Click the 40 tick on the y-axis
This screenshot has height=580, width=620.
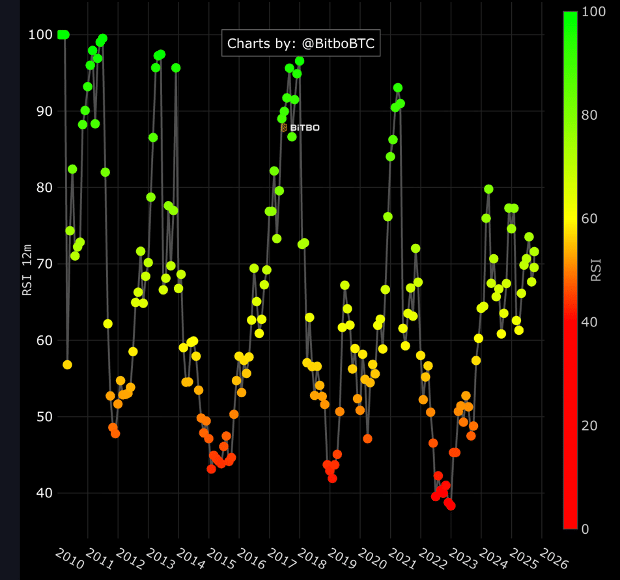40,493
